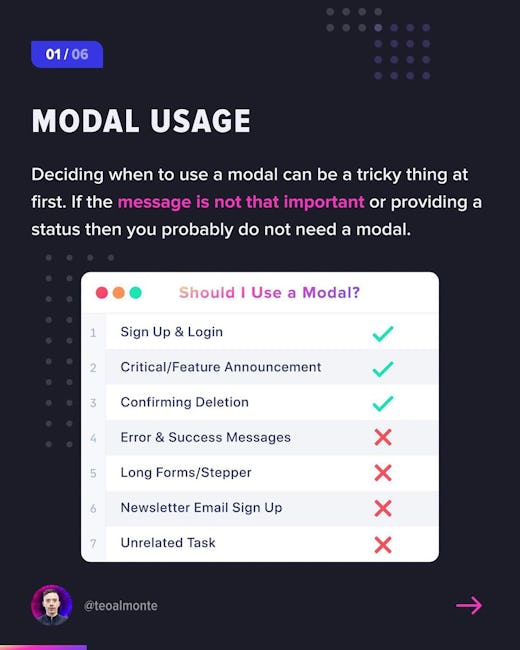Click the @teoalmonte handle link

point(120,606)
